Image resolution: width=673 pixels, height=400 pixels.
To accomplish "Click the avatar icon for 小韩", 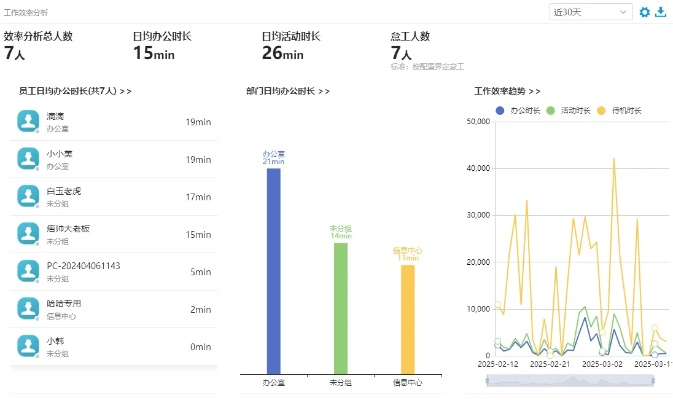I will (x=28, y=346).
